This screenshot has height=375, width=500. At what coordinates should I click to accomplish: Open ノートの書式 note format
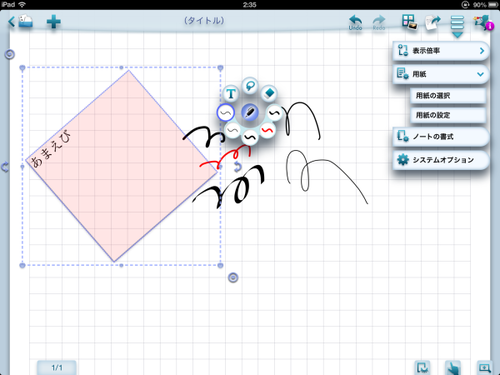[x=441, y=136]
